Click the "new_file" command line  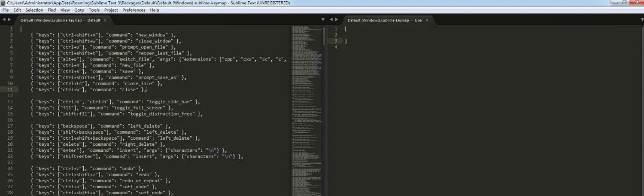pyautogui.click(x=92, y=65)
